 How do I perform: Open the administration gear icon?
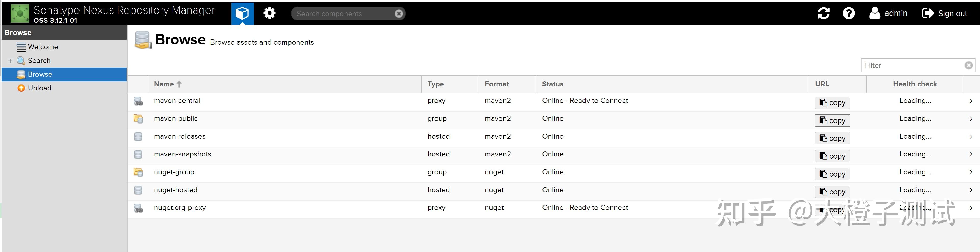point(269,13)
